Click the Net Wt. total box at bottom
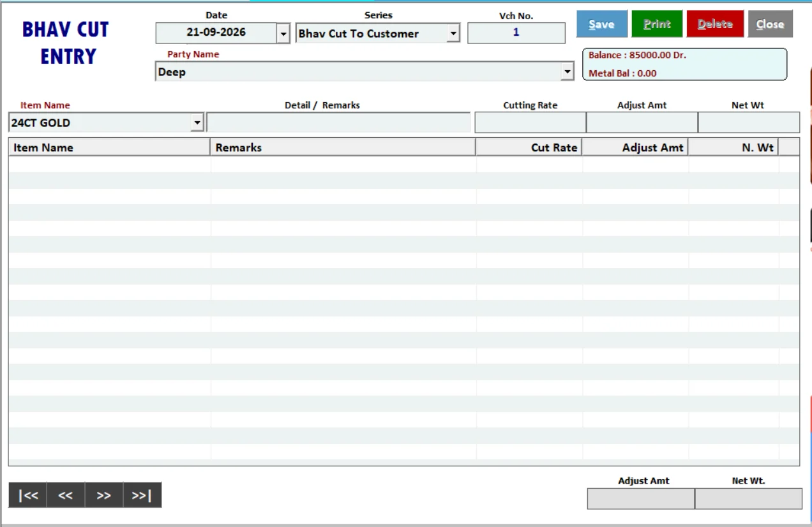 [748, 499]
